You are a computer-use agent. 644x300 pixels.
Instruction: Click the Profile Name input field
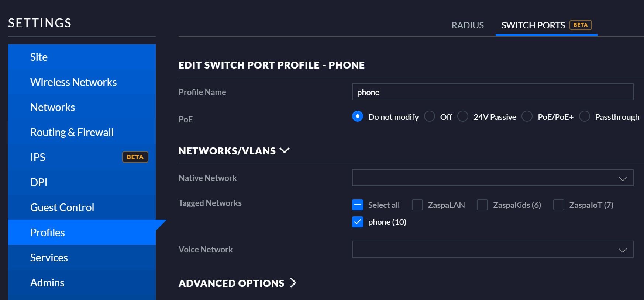click(493, 92)
